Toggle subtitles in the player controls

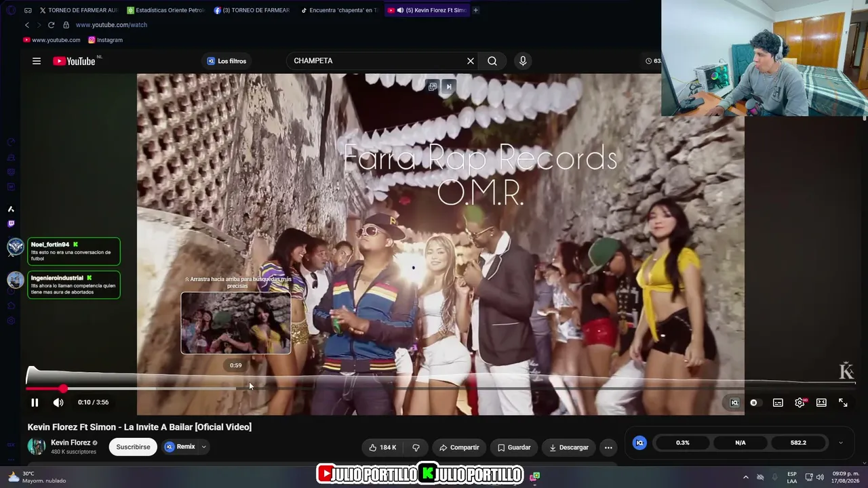coord(778,403)
